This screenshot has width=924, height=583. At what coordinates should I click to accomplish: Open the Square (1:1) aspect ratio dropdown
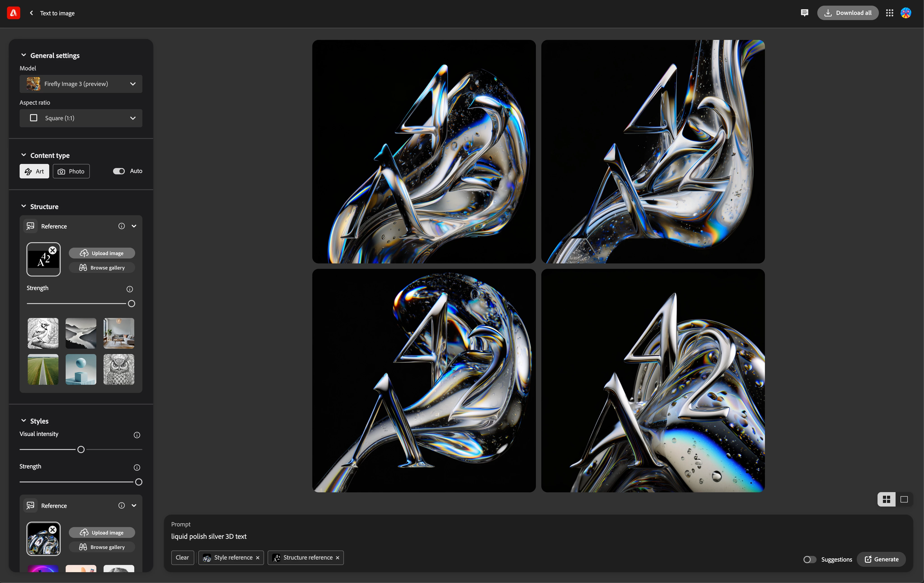(81, 118)
